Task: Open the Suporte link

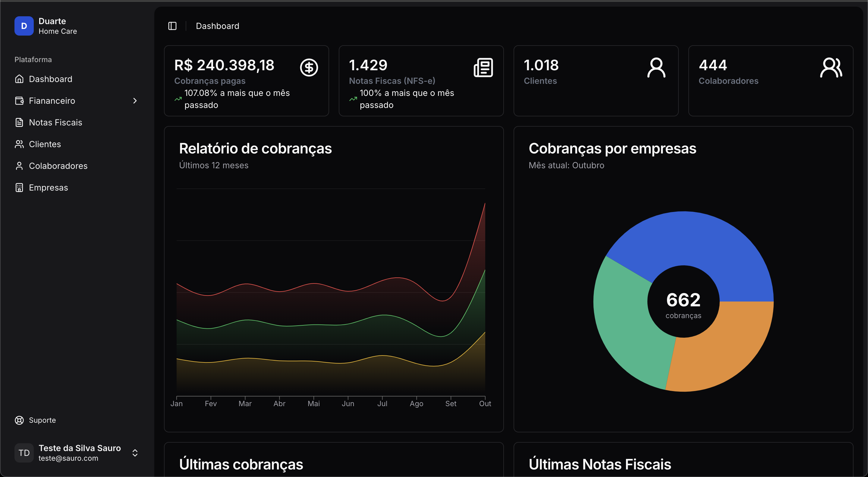Action: (77, 420)
